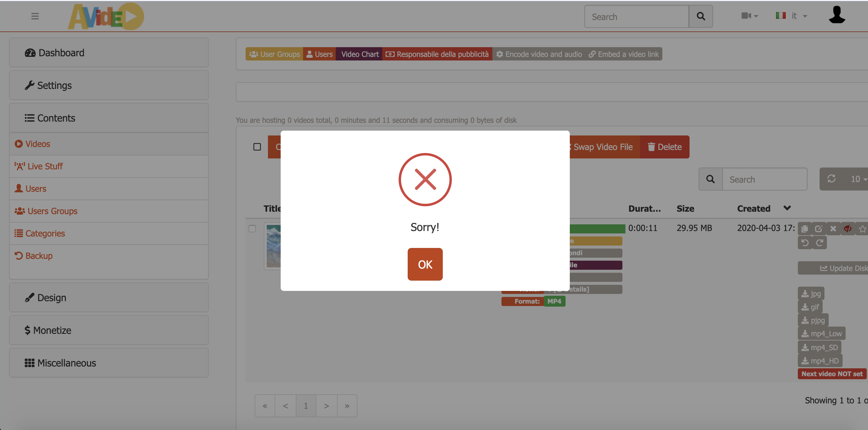Toggle the hamburger sidebar menu
The image size is (868, 430).
[35, 16]
